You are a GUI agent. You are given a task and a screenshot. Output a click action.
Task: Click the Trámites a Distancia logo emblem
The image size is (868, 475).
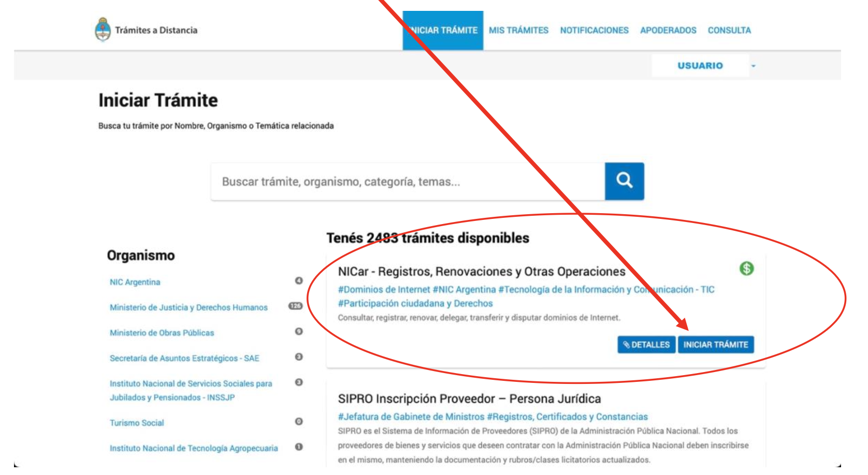click(103, 29)
